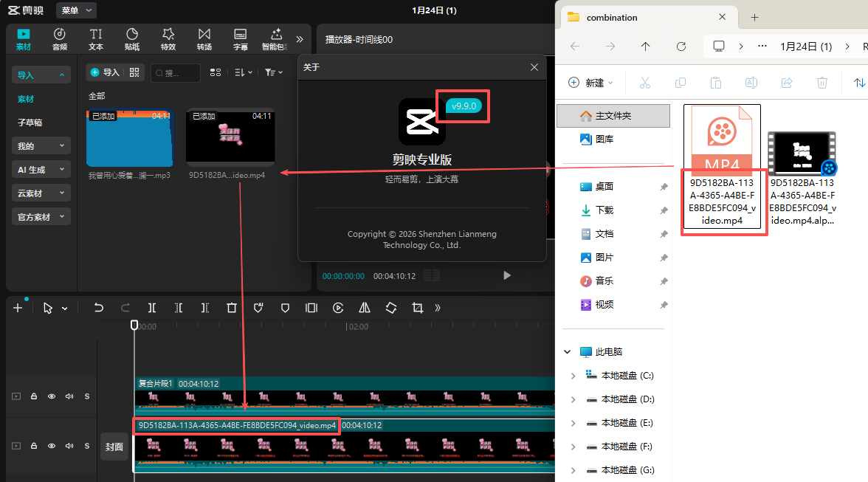Toggle visibility of the 复合片段1 track
This screenshot has width=868, height=482.
[51, 396]
